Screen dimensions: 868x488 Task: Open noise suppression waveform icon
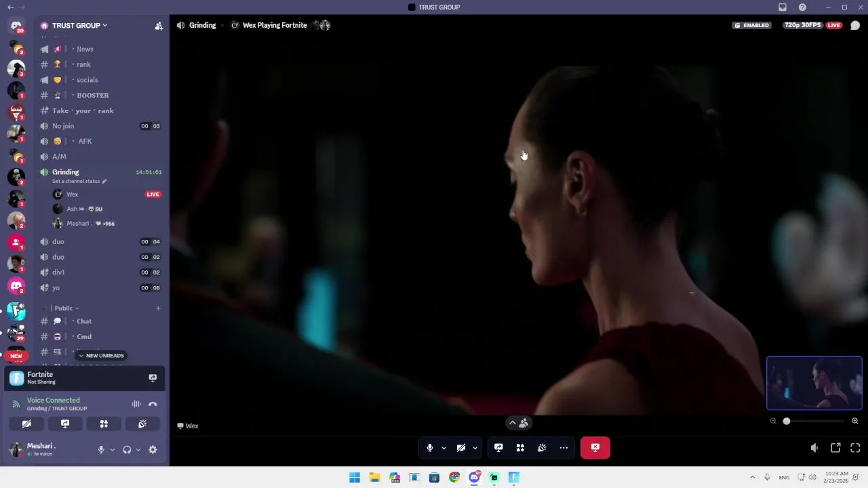pos(136,404)
